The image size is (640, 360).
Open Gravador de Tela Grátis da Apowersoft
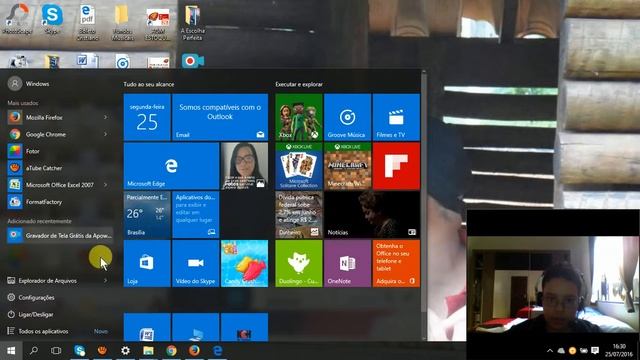click(x=59, y=236)
